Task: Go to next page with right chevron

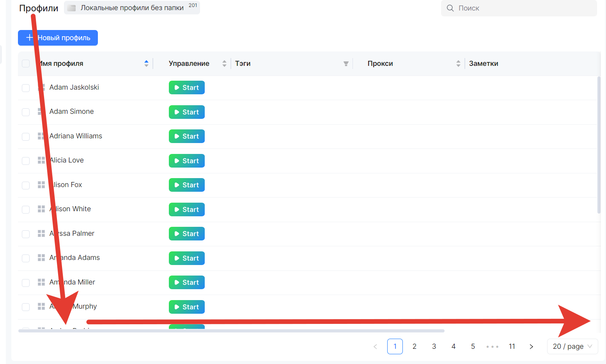Action: tap(531, 346)
